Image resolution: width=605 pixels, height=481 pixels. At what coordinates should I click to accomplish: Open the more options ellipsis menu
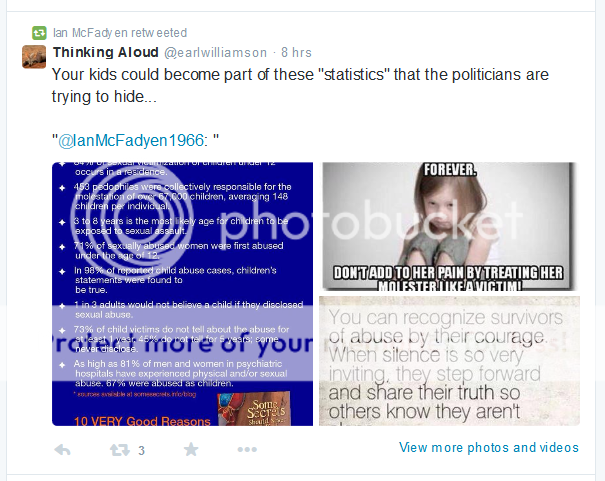(x=247, y=449)
